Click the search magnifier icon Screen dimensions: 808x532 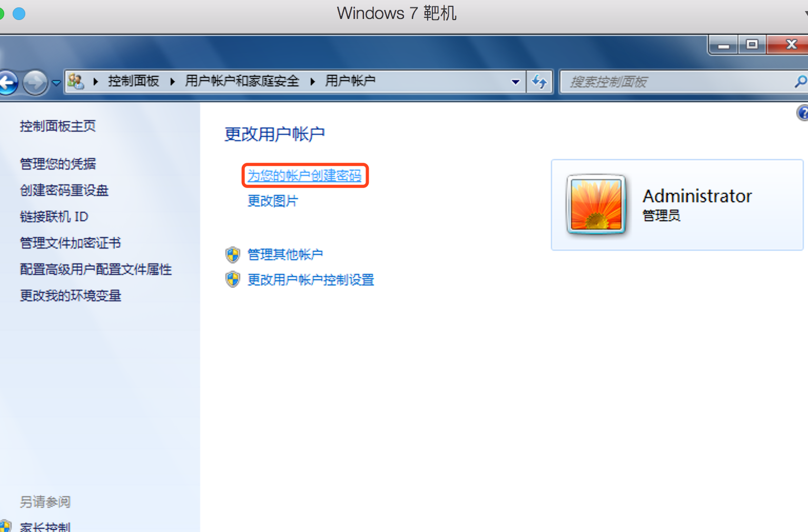click(x=801, y=82)
